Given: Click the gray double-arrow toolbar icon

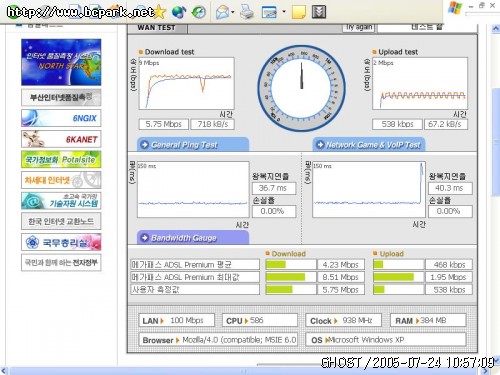Looking at the screenshot, I should coord(319,12).
